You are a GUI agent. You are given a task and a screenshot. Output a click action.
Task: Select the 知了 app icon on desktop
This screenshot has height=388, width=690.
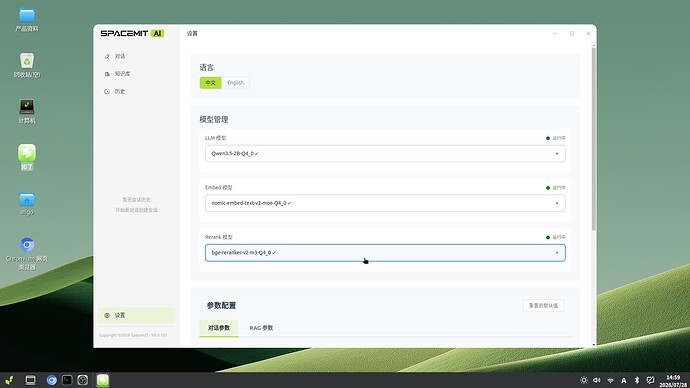27,157
